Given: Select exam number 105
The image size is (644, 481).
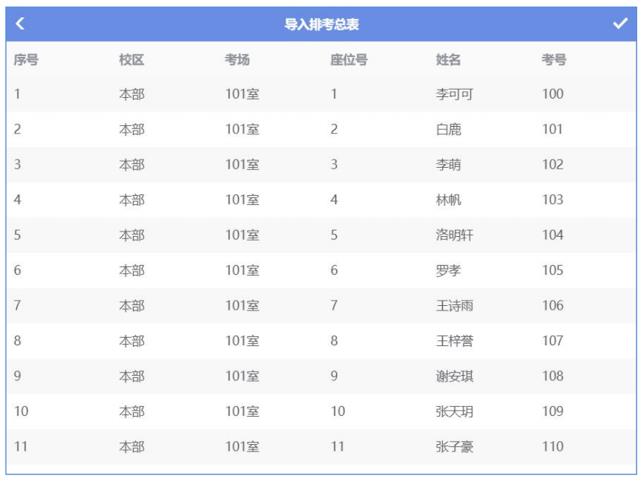Looking at the screenshot, I should [553, 271].
